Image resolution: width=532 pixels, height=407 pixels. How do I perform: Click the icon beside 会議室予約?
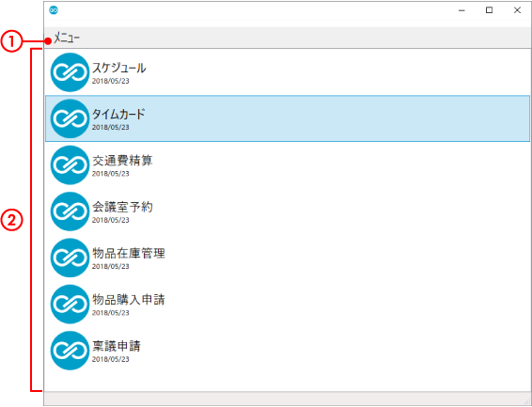70,211
